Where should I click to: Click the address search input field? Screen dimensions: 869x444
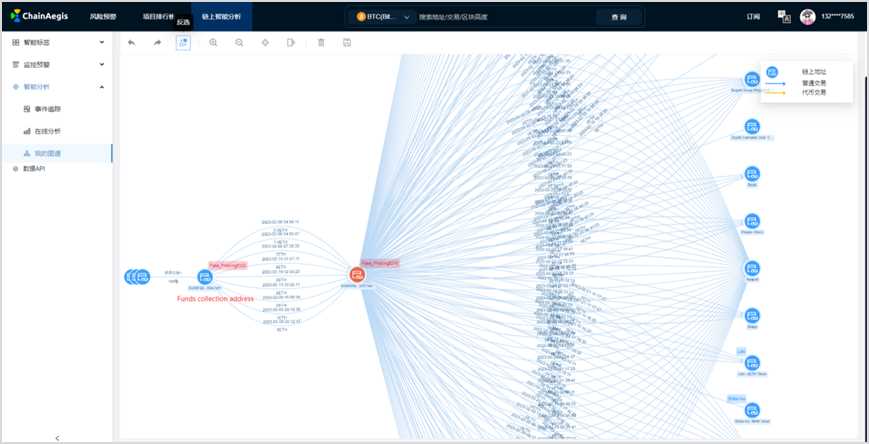click(500, 17)
